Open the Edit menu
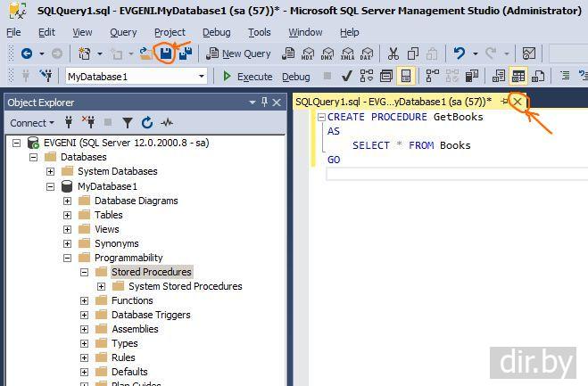Screen dimensions: 588x386 46,33
